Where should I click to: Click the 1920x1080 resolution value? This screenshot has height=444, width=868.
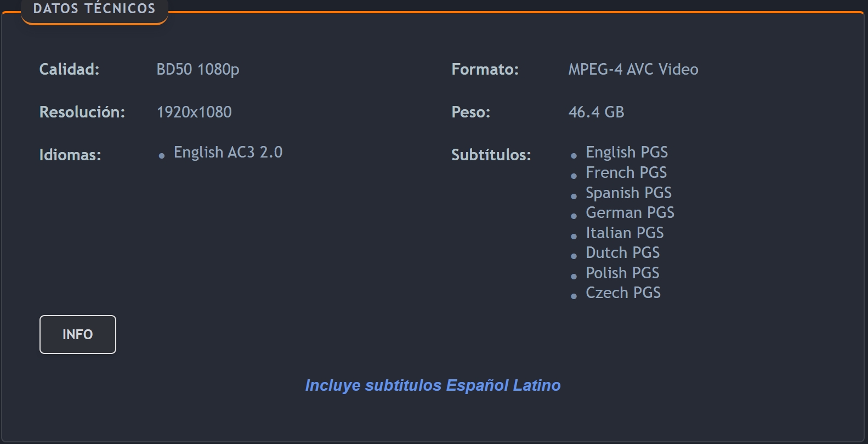[194, 112]
